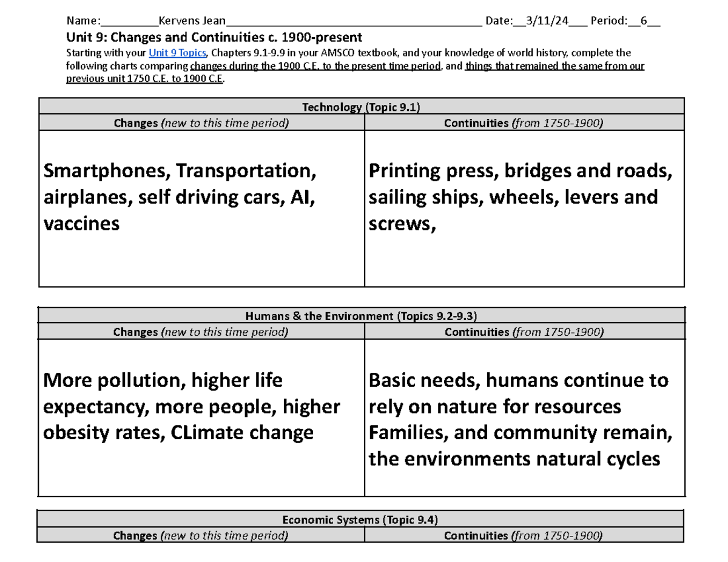Open the Unit 9 Topics hyperlink
This screenshot has width=728, height=562.
(x=178, y=53)
